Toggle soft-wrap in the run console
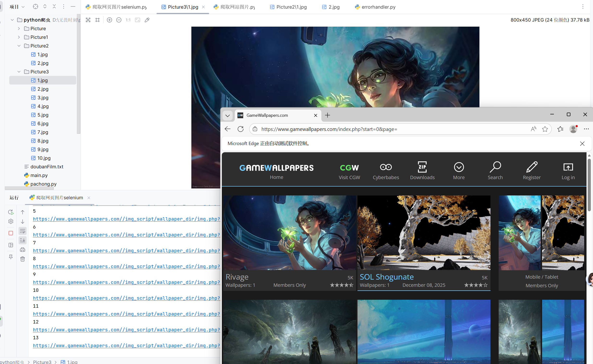 pyautogui.click(x=23, y=231)
